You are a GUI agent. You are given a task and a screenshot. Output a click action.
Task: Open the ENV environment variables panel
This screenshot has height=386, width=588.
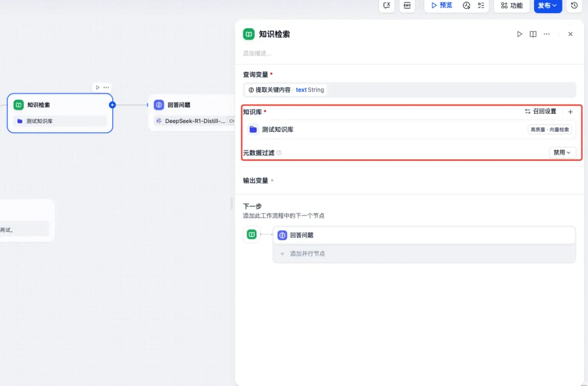tap(407, 6)
